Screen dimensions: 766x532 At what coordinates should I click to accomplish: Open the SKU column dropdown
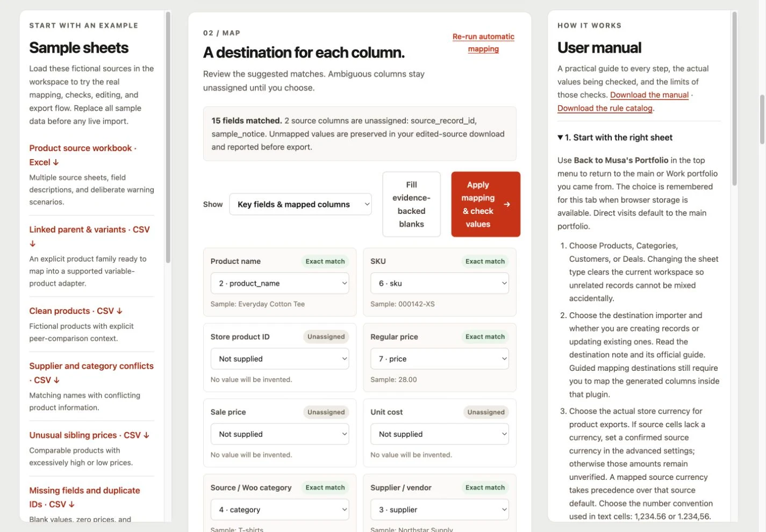[440, 283]
